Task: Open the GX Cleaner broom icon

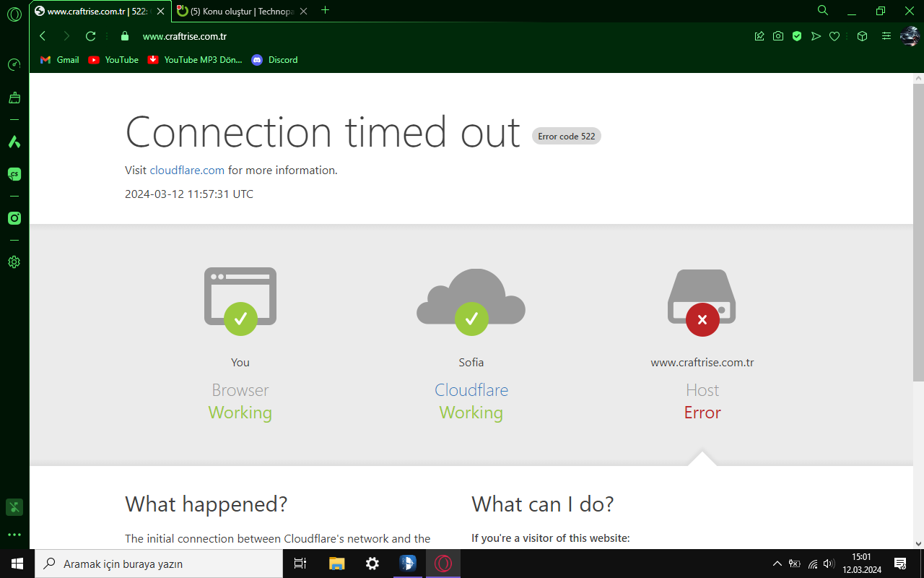Action: coord(14,98)
